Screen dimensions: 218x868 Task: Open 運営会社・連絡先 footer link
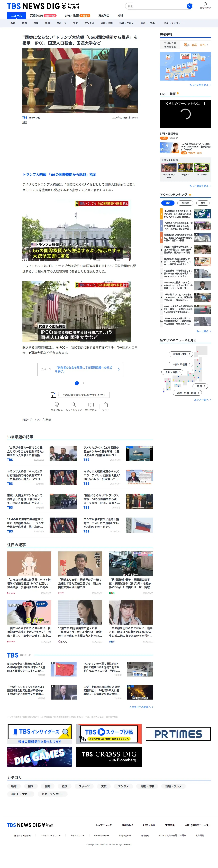pyautogui.click(x=22, y=836)
